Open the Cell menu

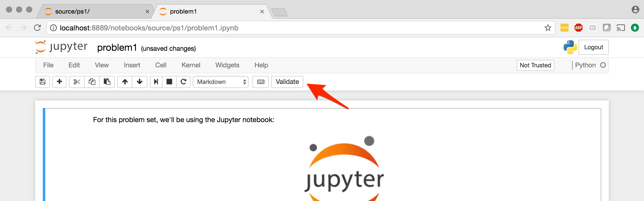[x=161, y=65]
